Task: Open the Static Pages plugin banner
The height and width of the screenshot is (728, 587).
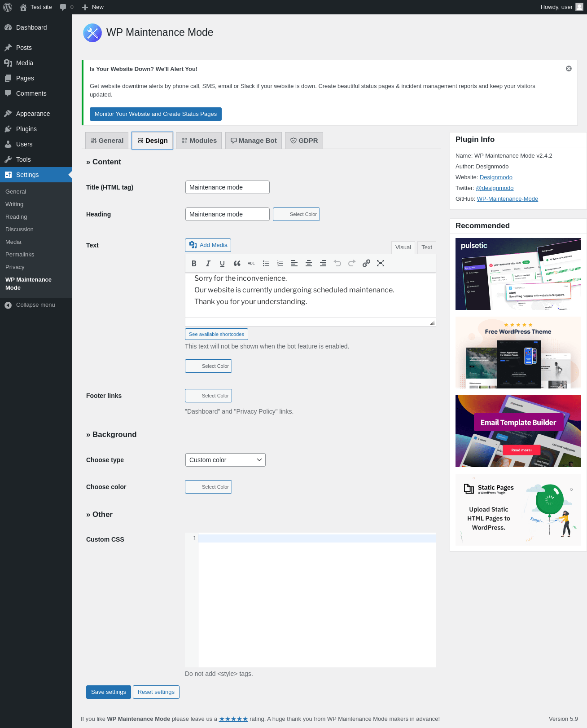Action: [518, 510]
